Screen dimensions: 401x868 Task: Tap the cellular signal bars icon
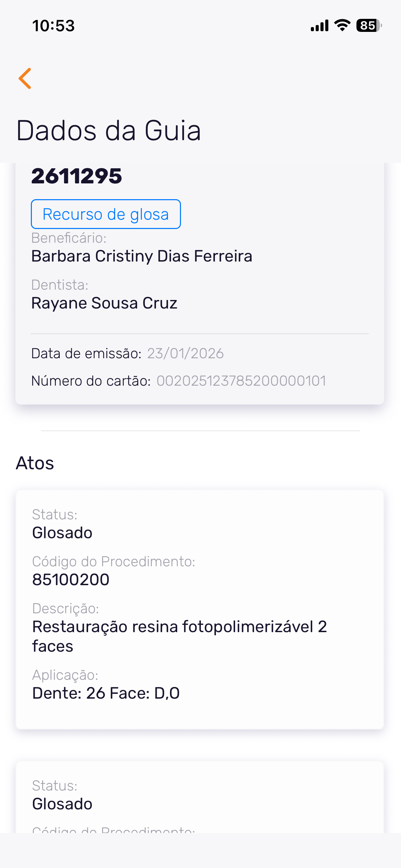(319, 26)
